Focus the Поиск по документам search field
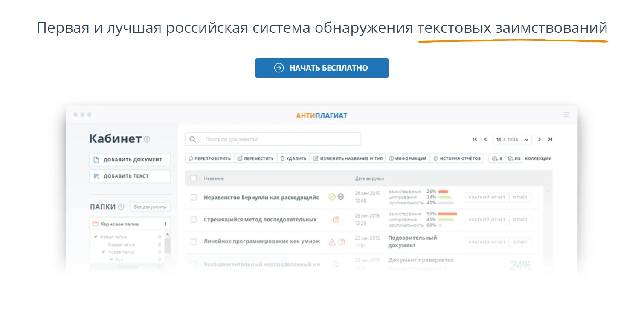This screenshot has width=644, height=310. (x=273, y=139)
